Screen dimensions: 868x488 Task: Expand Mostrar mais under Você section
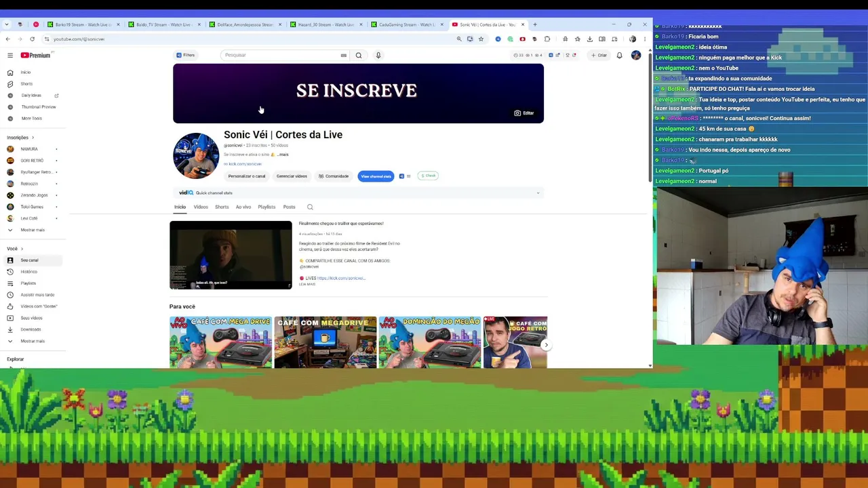(x=32, y=341)
